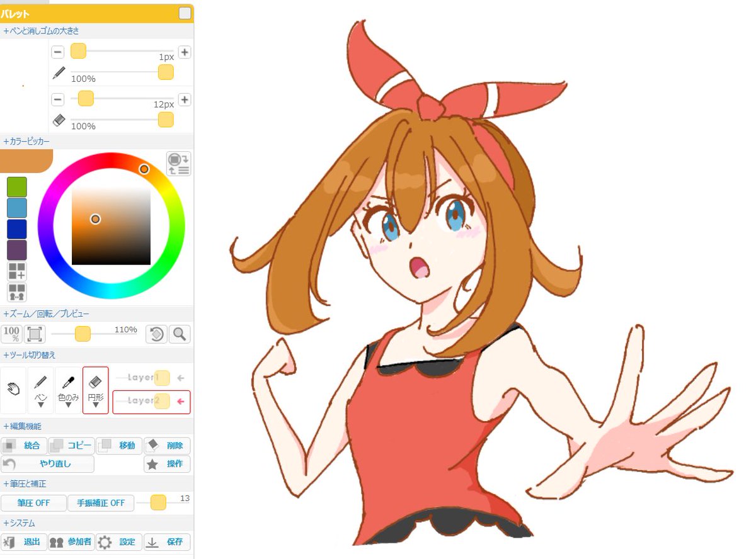The image size is (756, 559).
Task: Open pen tool type dropdown arrow
Action: coord(41,406)
